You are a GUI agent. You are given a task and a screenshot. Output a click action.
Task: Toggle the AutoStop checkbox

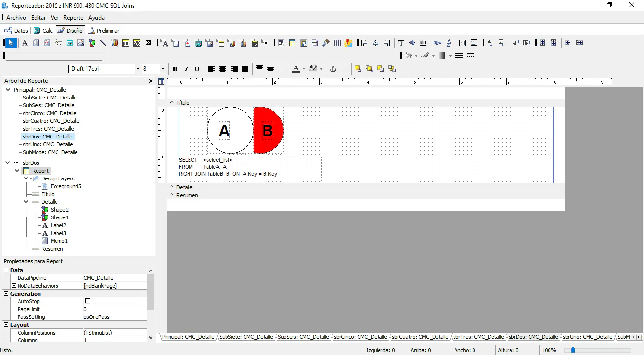pos(88,301)
